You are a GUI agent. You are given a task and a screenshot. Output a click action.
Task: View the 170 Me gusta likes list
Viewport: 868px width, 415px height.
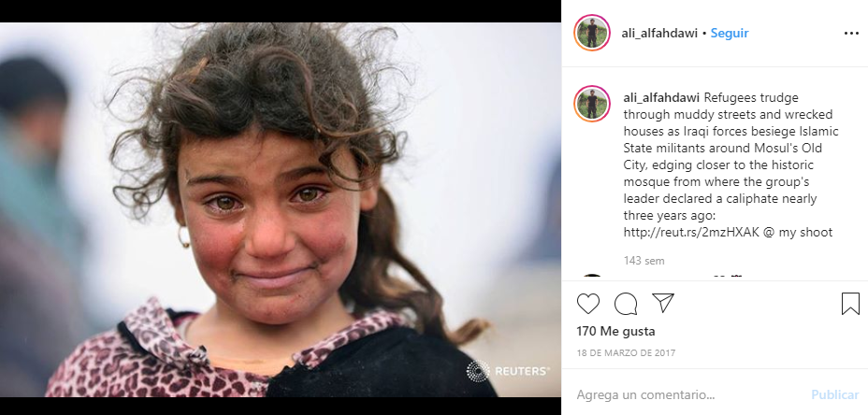[x=615, y=332]
